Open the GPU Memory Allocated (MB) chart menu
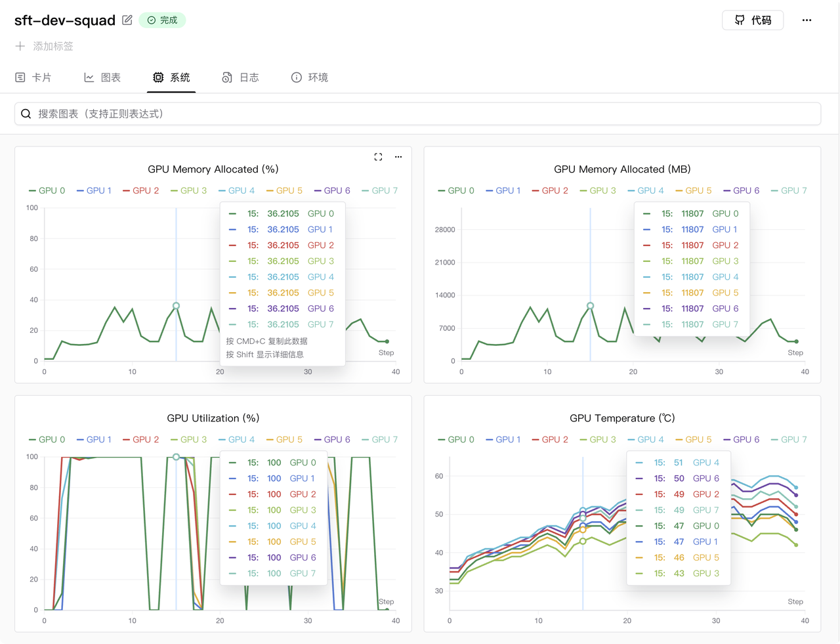The height and width of the screenshot is (644, 840). (x=807, y=157)
